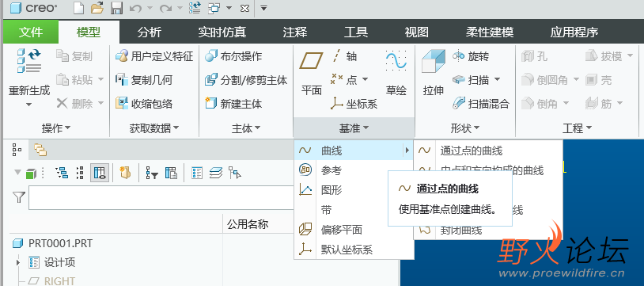Open a file with the folder icon

click(x=97, y=8)
